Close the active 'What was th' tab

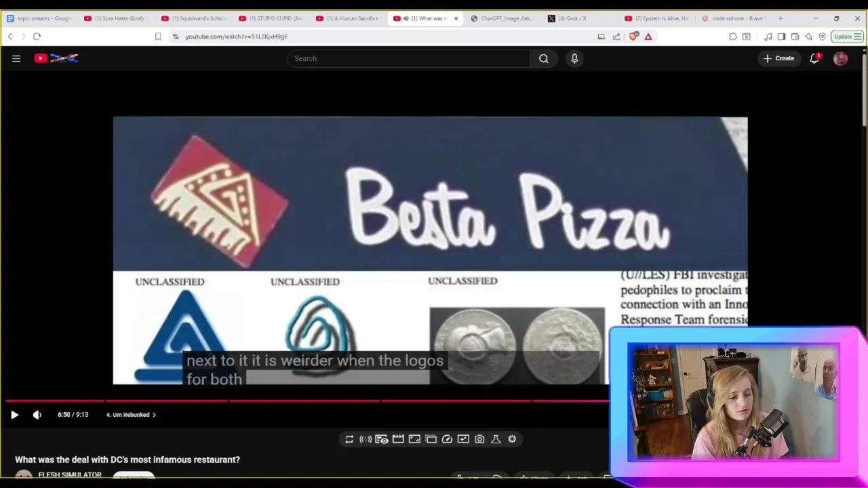(x=456, y=18)
